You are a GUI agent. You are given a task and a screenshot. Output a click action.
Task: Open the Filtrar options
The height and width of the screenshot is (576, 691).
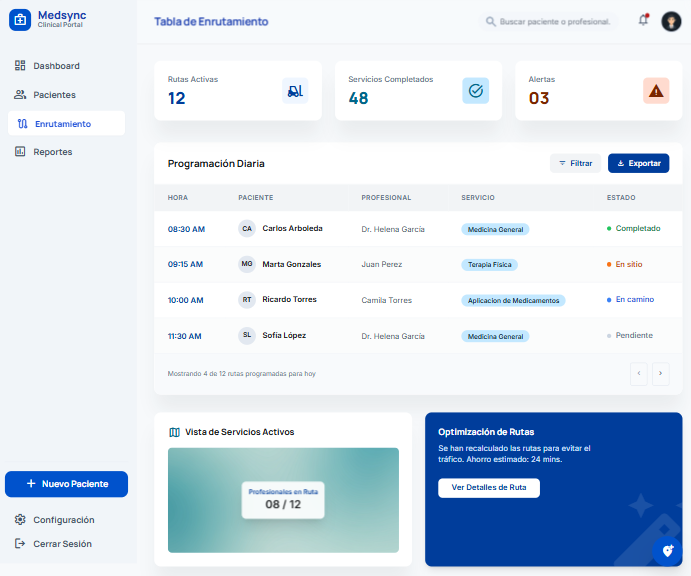click(x=575, y=163)
